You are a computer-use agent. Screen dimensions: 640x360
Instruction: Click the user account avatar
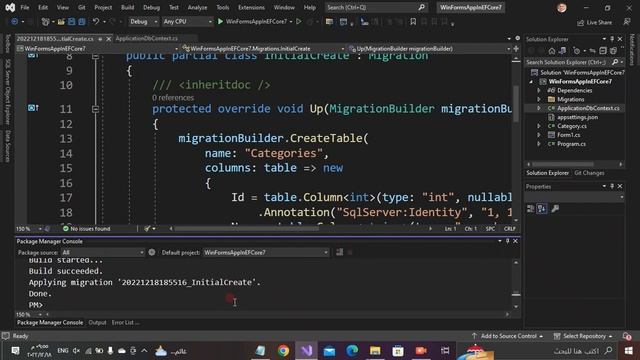point(562,7)
